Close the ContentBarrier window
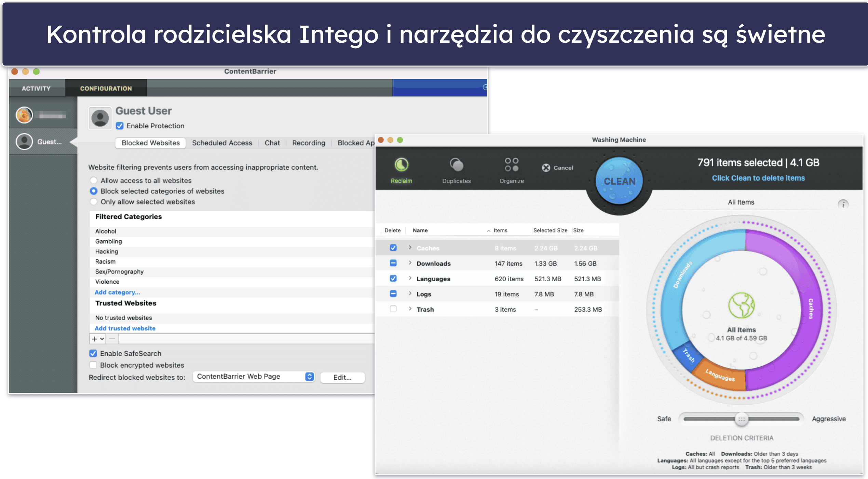 [x=14, y=71]
